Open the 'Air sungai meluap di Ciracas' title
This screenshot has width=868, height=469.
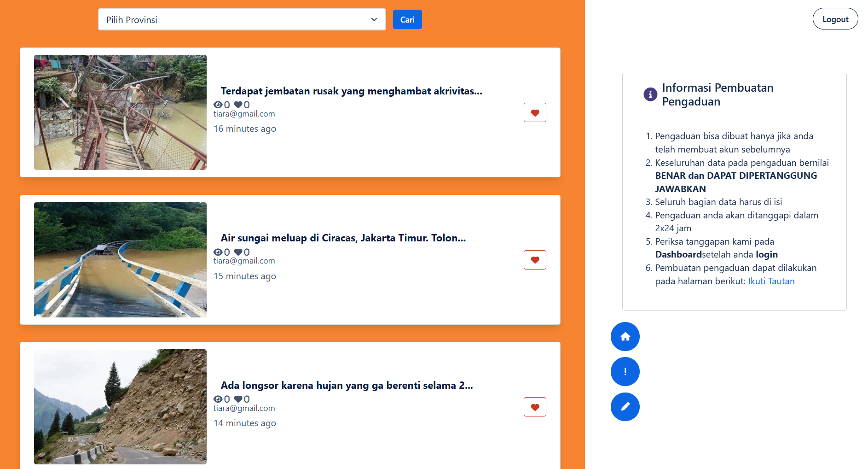343,238
